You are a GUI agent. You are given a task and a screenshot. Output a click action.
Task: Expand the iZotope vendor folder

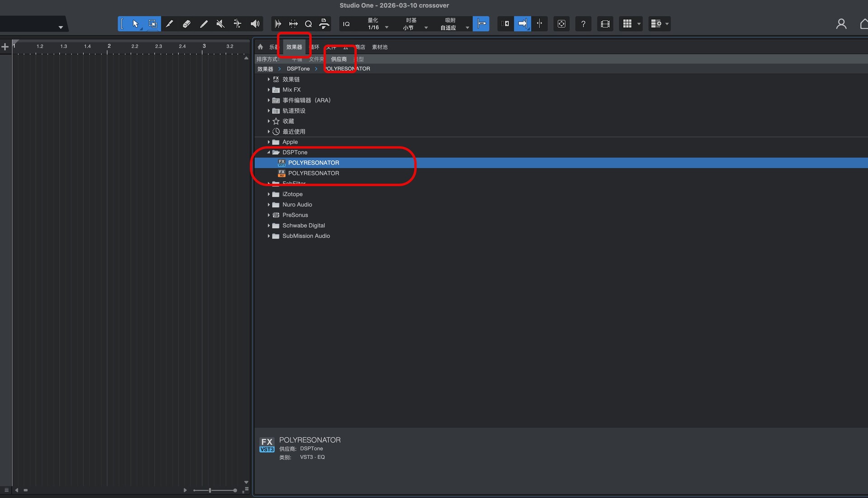[x=269, y=194]
